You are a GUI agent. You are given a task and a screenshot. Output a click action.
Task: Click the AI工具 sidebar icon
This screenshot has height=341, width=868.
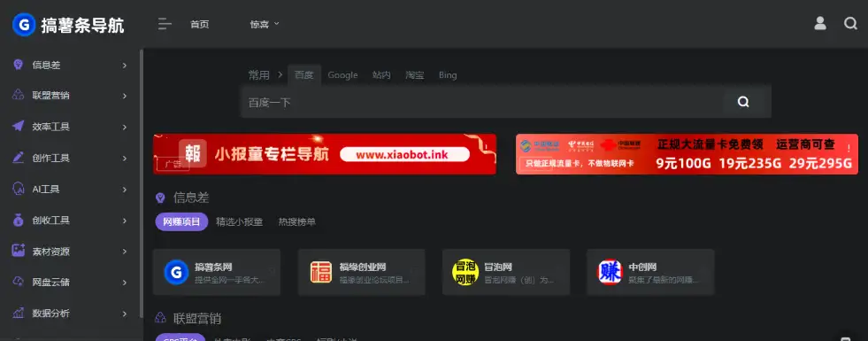point(18,189)
